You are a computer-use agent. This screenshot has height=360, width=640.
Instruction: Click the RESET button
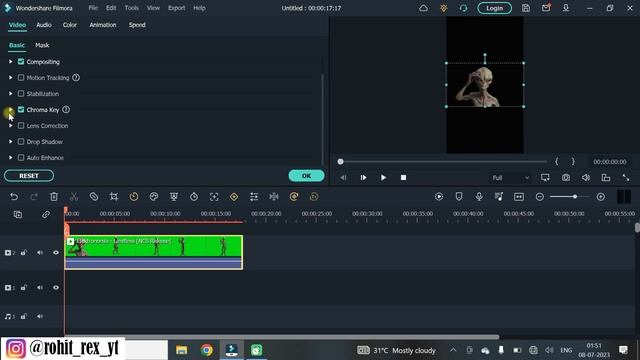tap(29, 176)
